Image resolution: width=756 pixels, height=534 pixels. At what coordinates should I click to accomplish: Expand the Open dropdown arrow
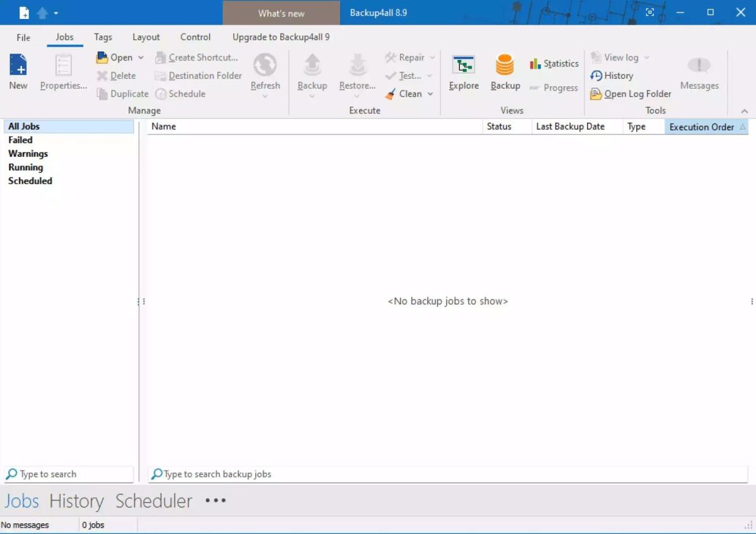tap(141, 57)
